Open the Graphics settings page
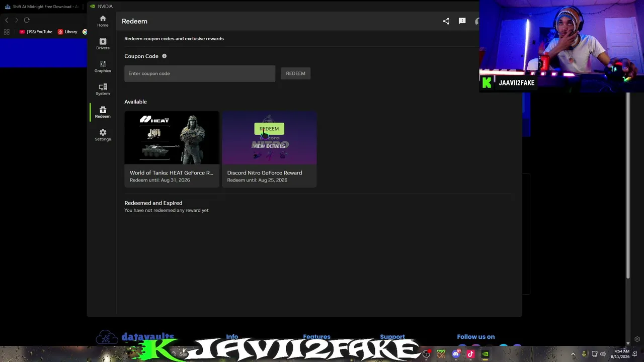Screen dimensions: 644x362 103,66
